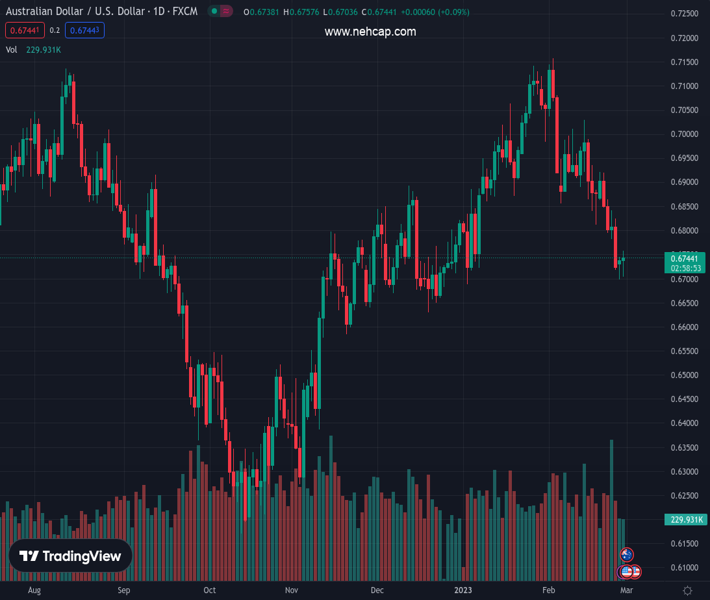The width and height of the screenshot is (710, 600).
Task: Click the spread value 0.2 between prices
Action: (55, 31)
